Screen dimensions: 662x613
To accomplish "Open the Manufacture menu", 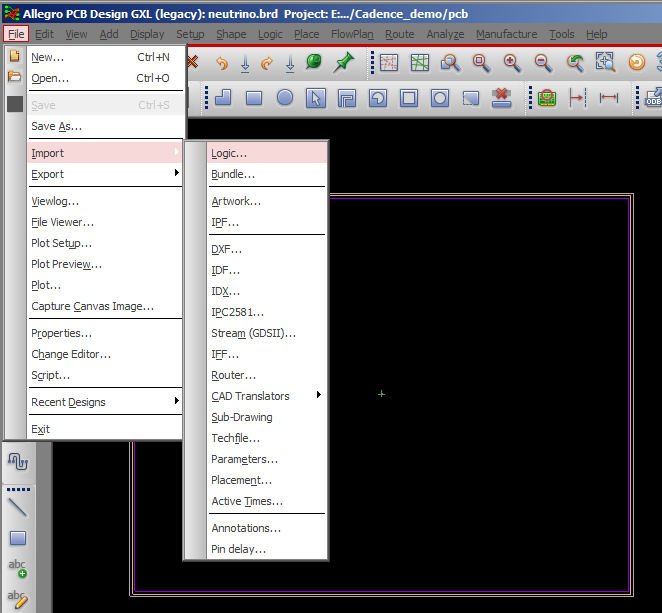I will coord(507,34).
